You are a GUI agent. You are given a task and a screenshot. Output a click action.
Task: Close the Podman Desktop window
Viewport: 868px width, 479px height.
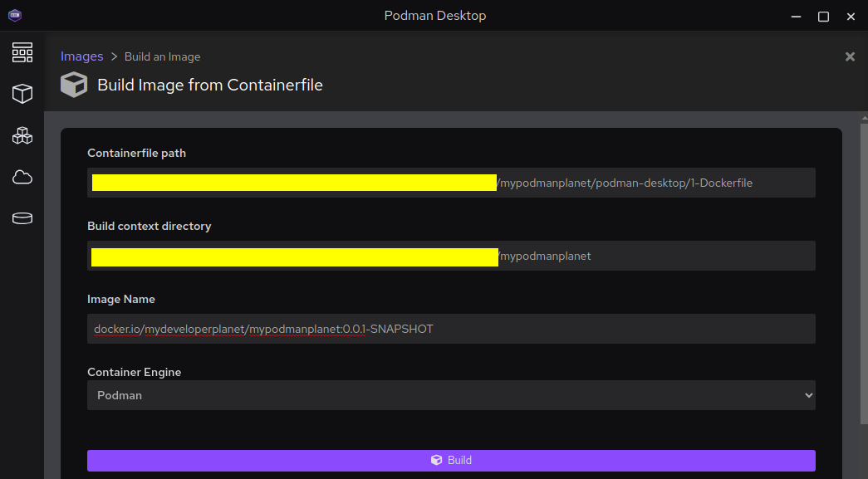tap(850, 16)
